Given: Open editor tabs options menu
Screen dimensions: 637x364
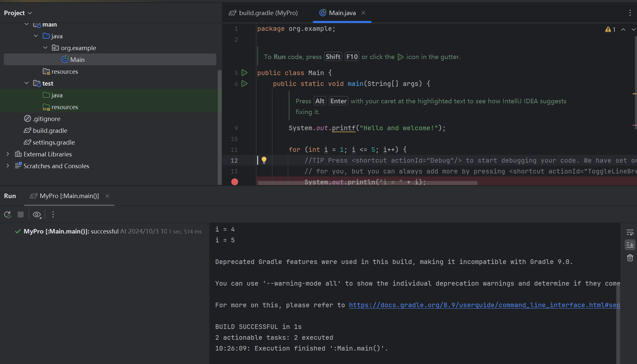Looking at the screenshot, I should [x=630, y=13].
